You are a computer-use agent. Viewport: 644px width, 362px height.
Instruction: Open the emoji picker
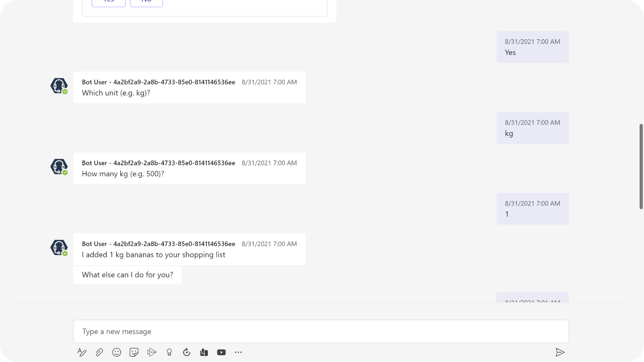pos(116,352)
